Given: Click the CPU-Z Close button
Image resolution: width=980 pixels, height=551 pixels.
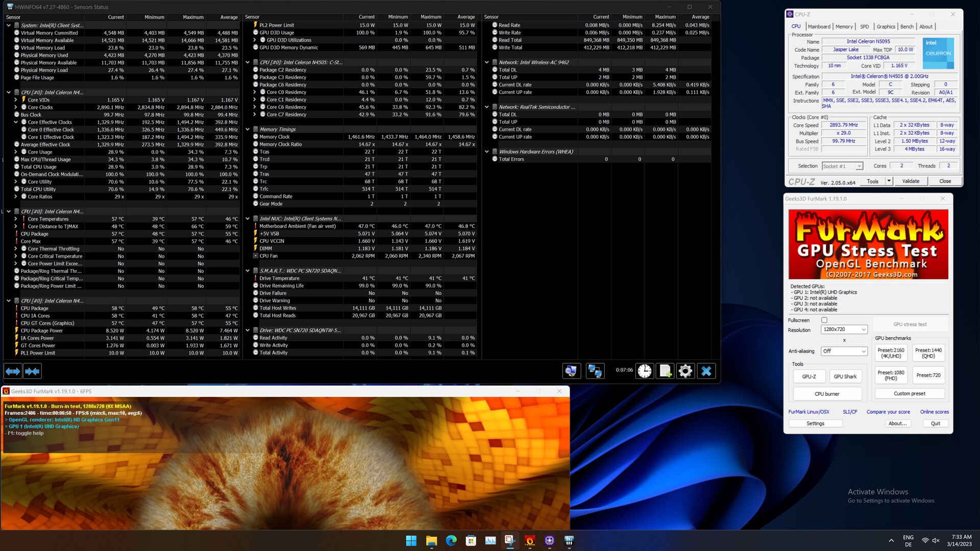Looking at the screenshot, I should pyautogui.click(x=945, y=181).
